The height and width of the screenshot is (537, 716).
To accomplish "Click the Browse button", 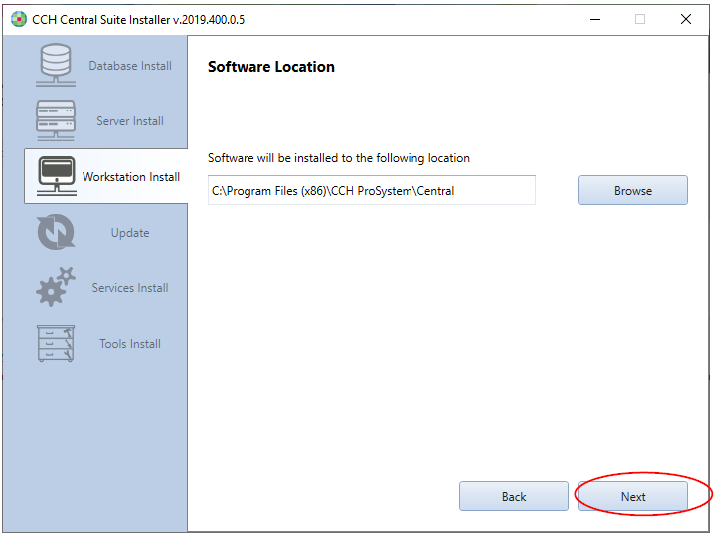I will (633, 190).
